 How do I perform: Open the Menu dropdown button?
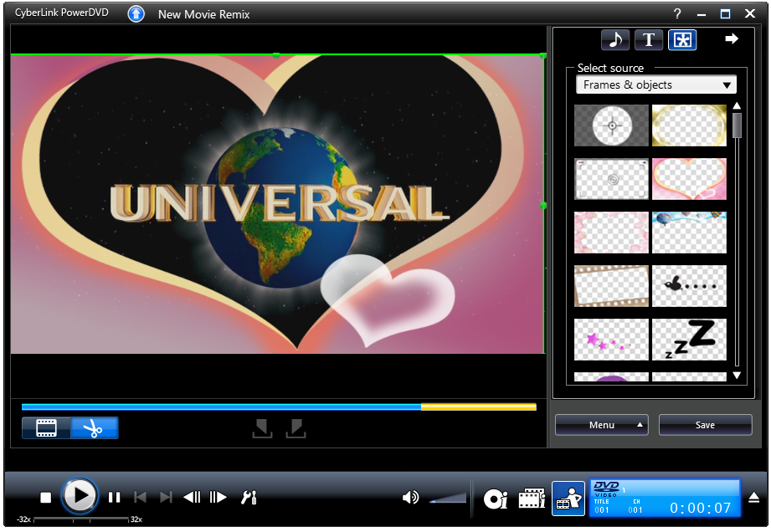click(x=601, y=425)
